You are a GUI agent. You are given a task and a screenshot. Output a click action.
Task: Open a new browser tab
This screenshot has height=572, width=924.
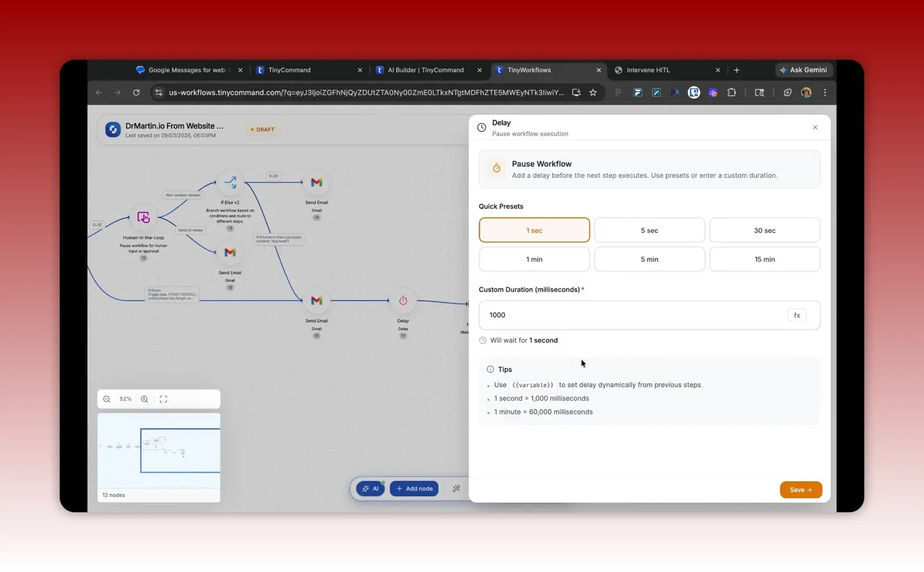[737, 70]
